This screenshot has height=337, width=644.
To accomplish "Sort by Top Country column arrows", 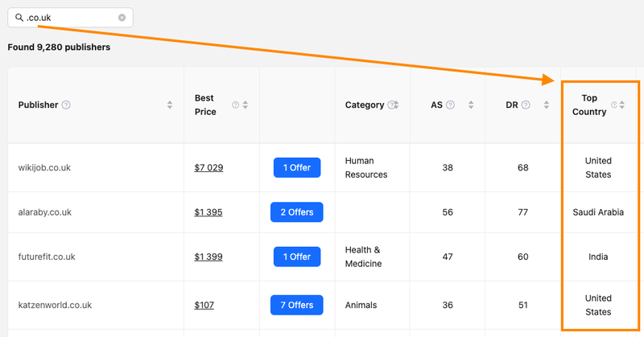I will pos(623,105).
